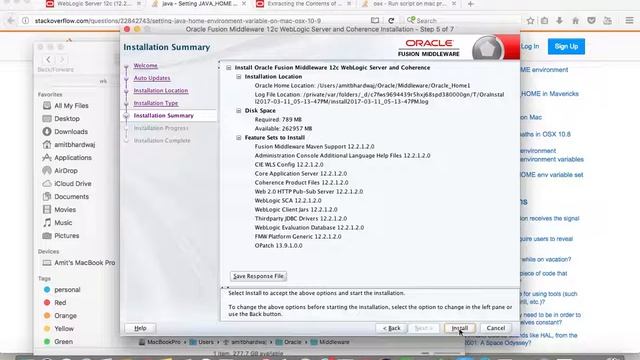Select Available: 262957 MB row
Viewport: 640px width, 360px height.
tap(283, 129)
